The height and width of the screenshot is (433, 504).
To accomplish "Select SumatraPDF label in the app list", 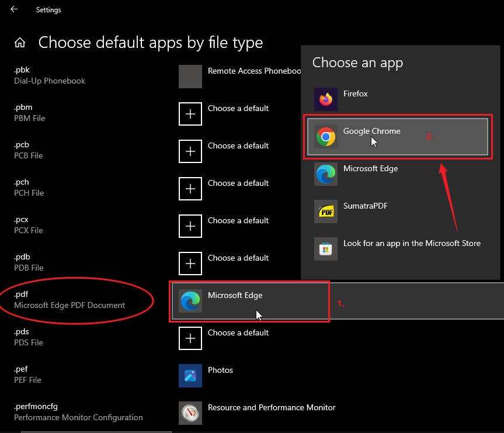I will 365,206.
